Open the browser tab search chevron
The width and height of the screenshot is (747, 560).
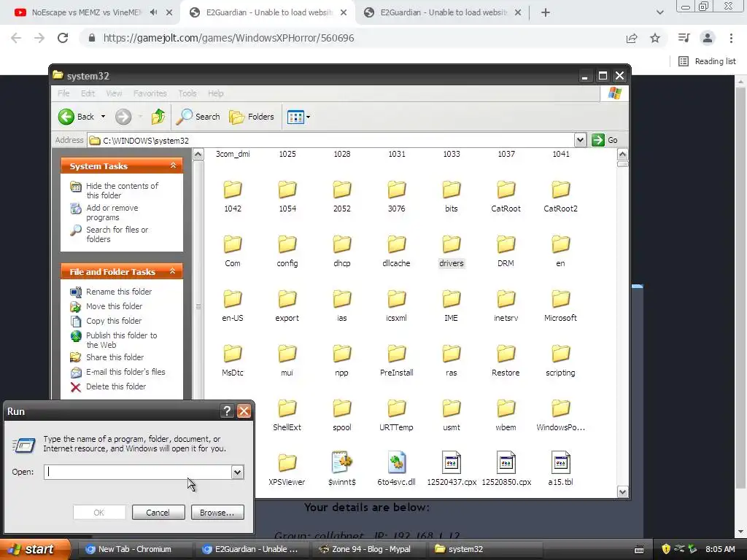coord(659,12)
